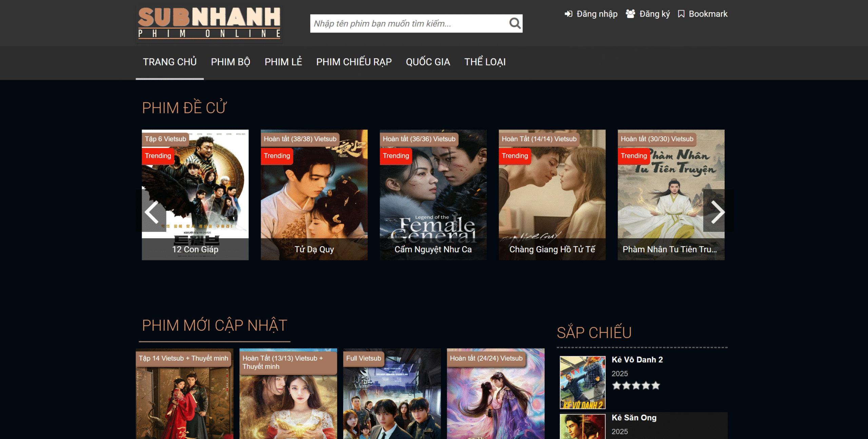The width and height of the screenshot is (868, 439).
Task: Select the Trang Chủ tab
Action: point(170,62)
